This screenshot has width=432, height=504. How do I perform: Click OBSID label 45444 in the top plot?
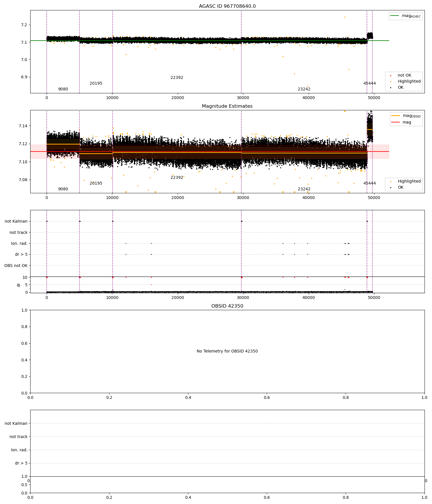pos(370,84)
